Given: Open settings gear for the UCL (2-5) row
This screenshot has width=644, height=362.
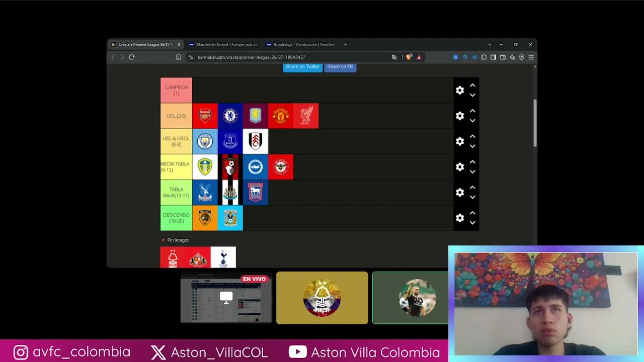Looking at the screenshot, I should click(x=460, y=116).
